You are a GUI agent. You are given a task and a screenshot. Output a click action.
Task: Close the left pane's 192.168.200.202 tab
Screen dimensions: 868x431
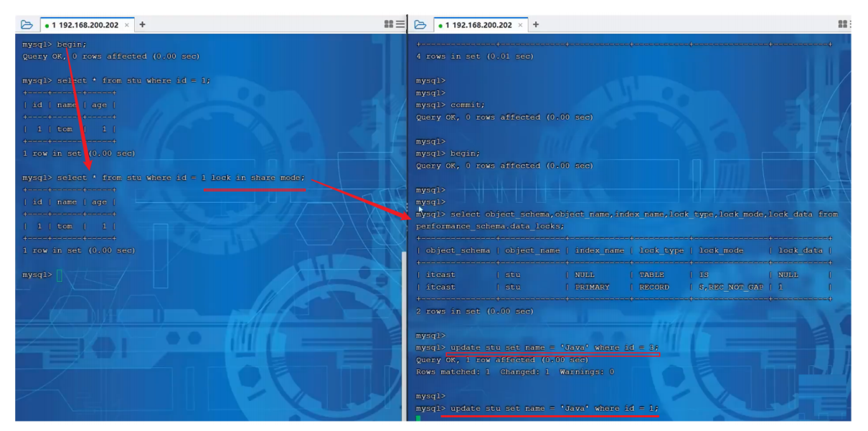[x=127, y=24]
